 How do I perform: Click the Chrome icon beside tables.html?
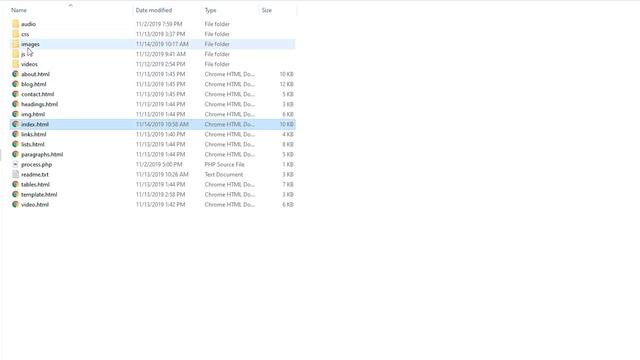tap(16, 184)
